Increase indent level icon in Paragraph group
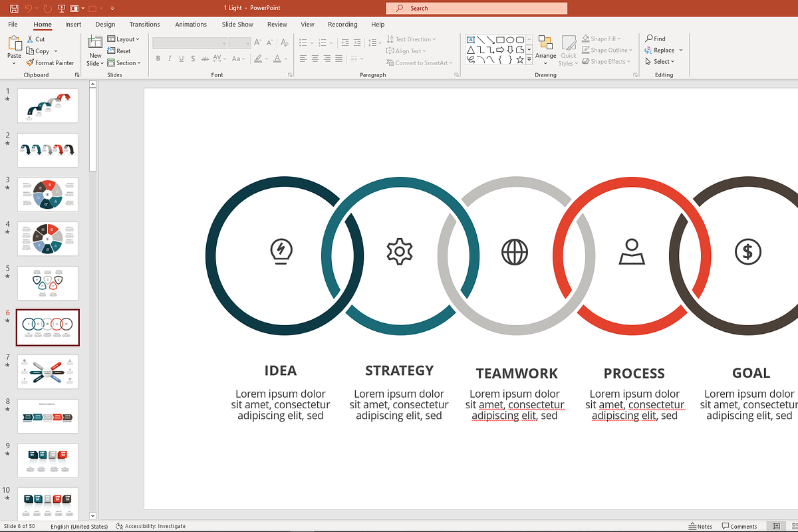This screenshot has height=532, width=798. pos(356,43)
